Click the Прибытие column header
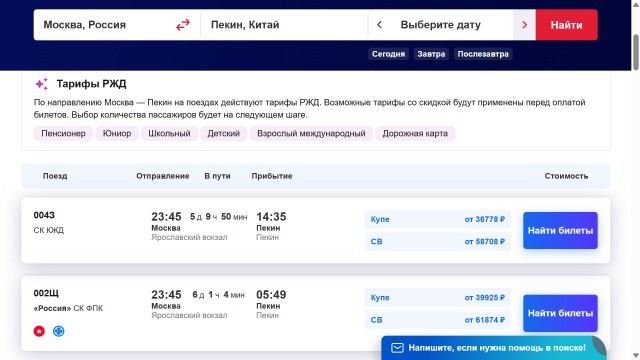The image size is (640, 360). [x=272, y=176]
